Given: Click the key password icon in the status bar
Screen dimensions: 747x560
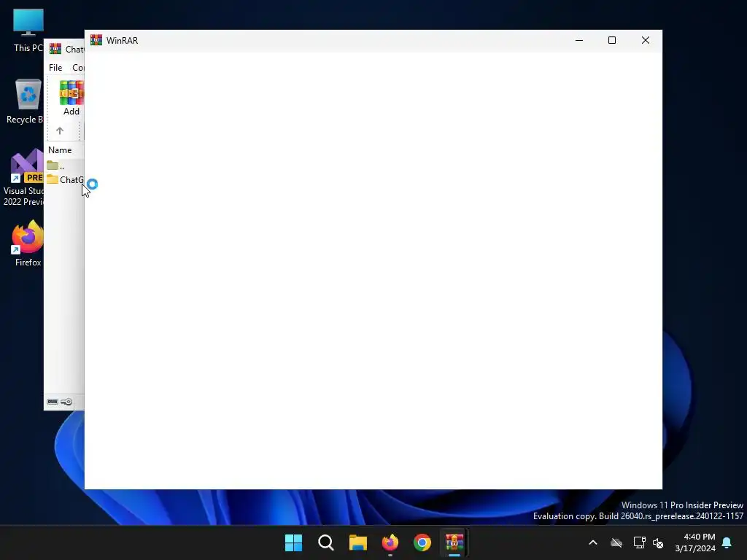Looking at the screenshot, I should 66,402.
